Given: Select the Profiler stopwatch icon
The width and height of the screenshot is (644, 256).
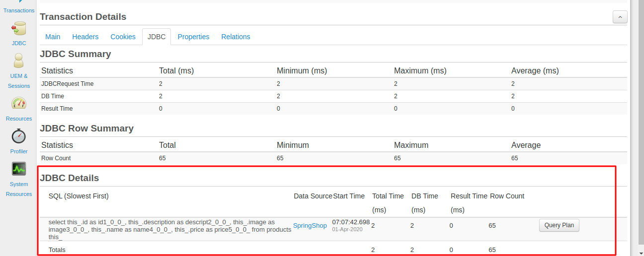Looking at the screenshot, I should [x=19, y=136].
